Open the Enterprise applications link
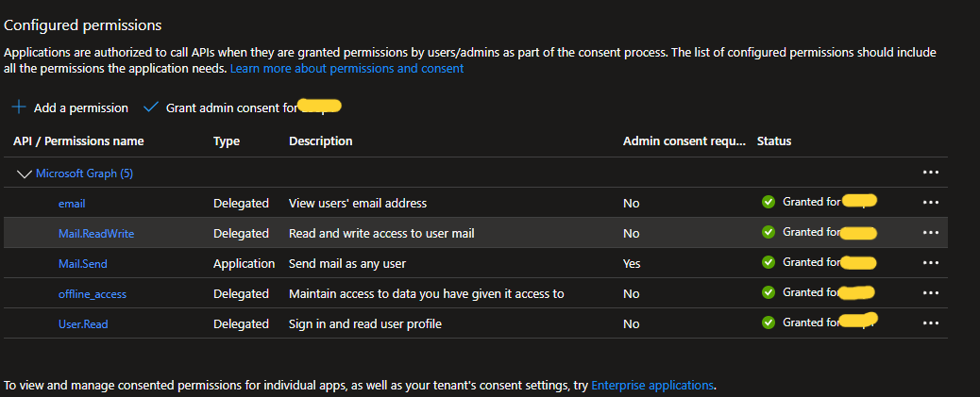Screen dimensions: 980x397 [x=652, y=385]
